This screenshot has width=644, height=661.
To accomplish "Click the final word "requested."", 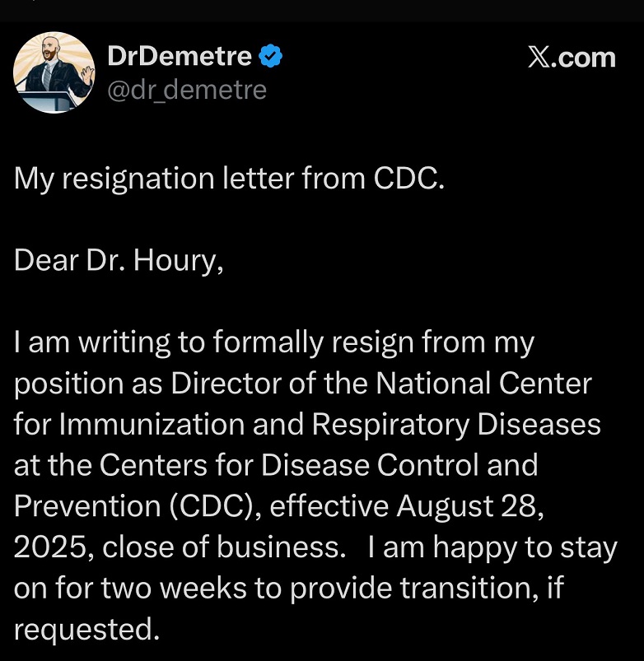I will 85,630.
